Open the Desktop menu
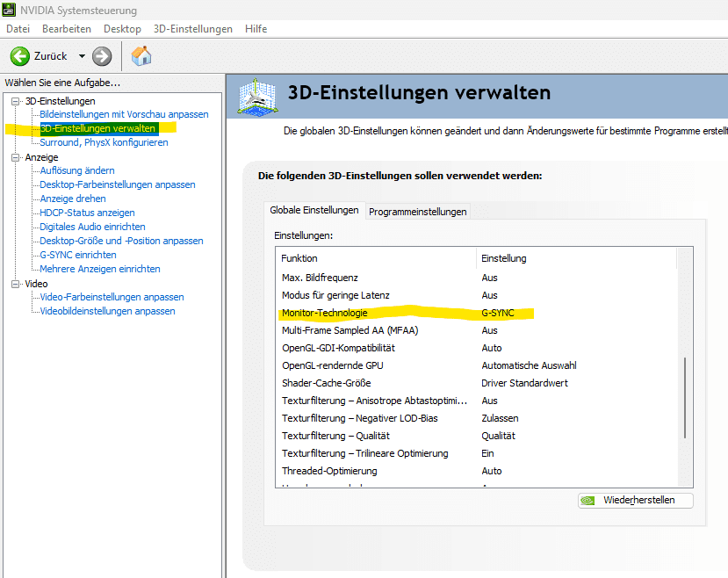 [123, 29]
